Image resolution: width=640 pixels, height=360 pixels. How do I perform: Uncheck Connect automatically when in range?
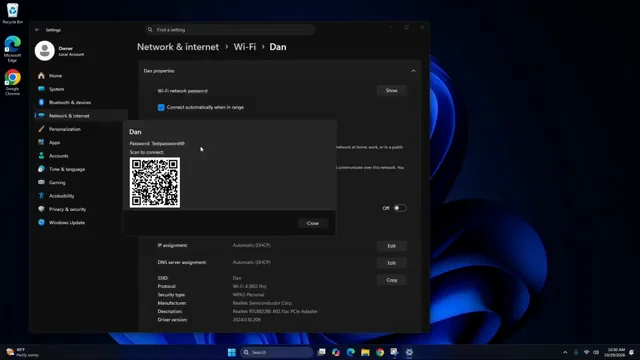161,107
